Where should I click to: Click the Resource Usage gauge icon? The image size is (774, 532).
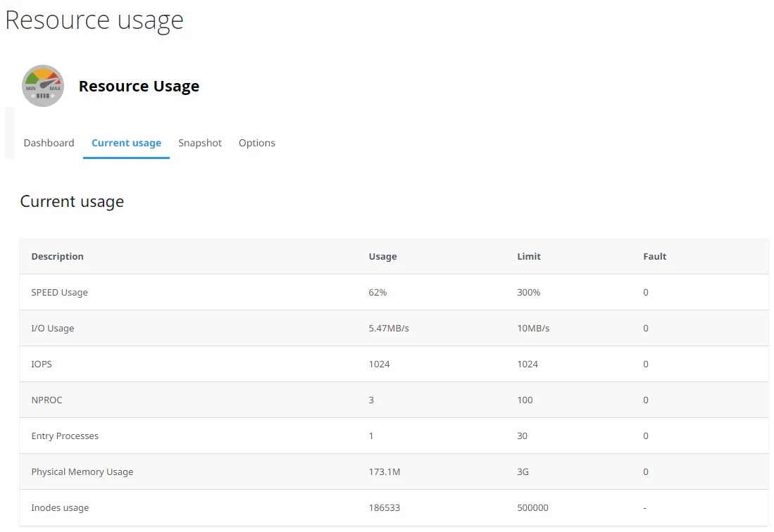pos(43,86)
